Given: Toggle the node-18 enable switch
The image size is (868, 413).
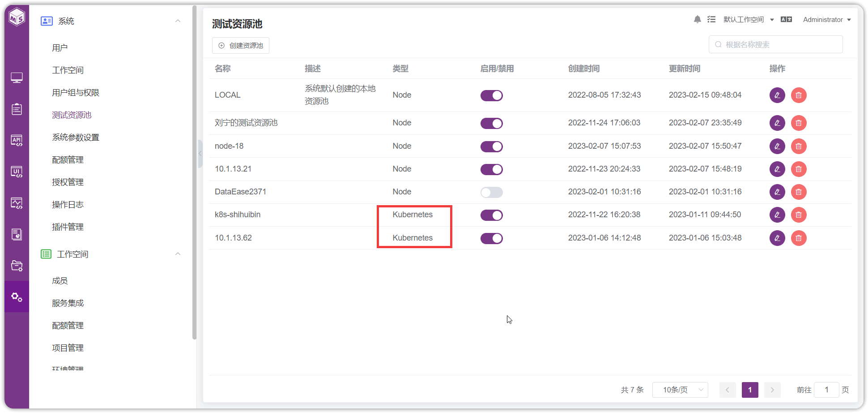Looking at the screenshot, I should [492, 146].
